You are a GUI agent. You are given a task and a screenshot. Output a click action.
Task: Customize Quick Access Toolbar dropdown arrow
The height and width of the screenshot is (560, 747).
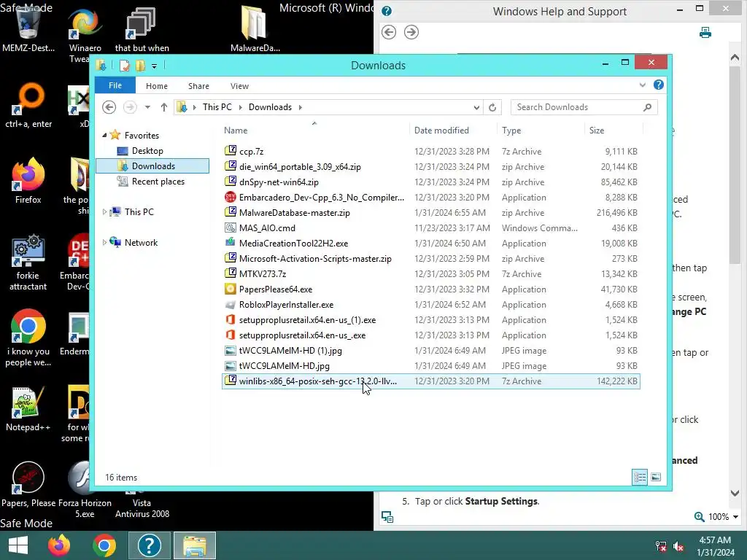click(155, 66)
